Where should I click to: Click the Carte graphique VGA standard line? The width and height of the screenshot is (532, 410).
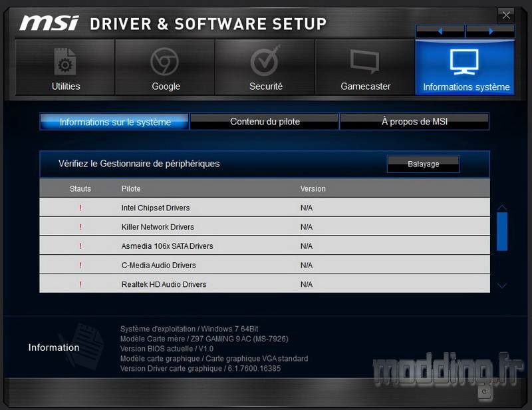(x=214, y=358)
